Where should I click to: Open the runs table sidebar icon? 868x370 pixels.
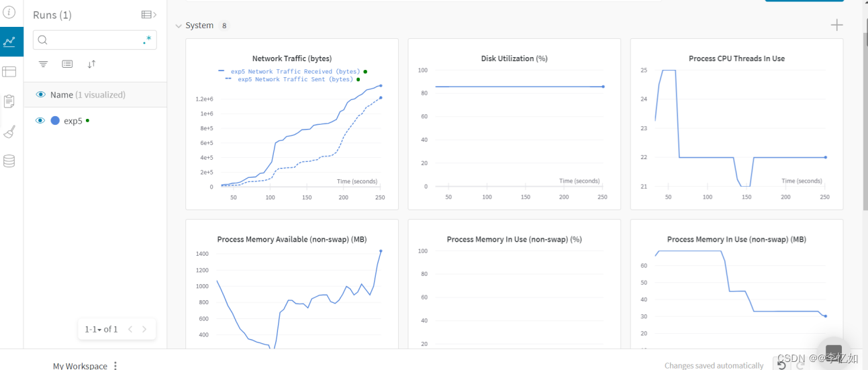[9, 71]
